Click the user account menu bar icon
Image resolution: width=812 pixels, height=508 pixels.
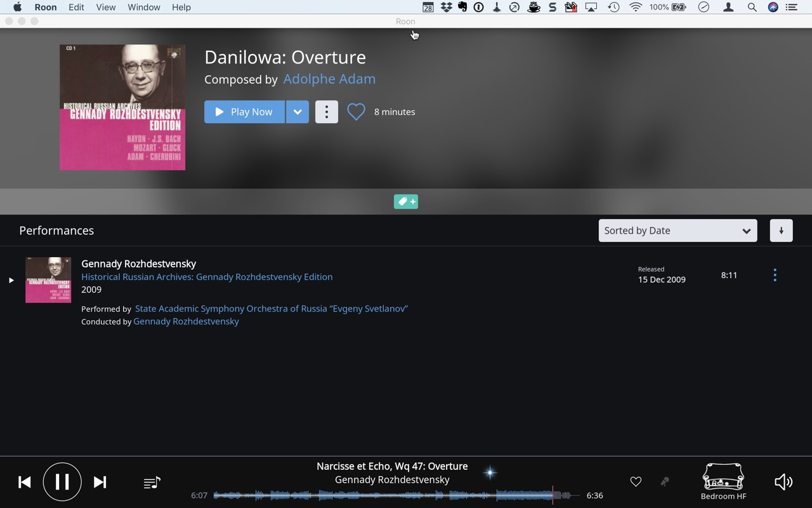[728, 7]
